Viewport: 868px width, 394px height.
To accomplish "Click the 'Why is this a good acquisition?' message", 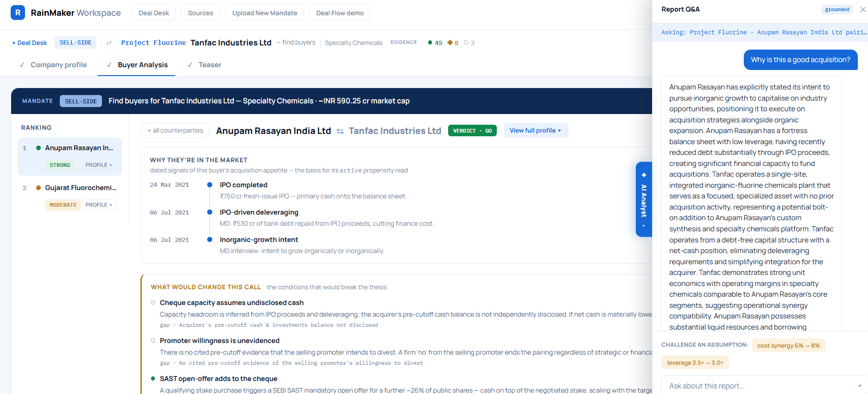I will (800, 60).
